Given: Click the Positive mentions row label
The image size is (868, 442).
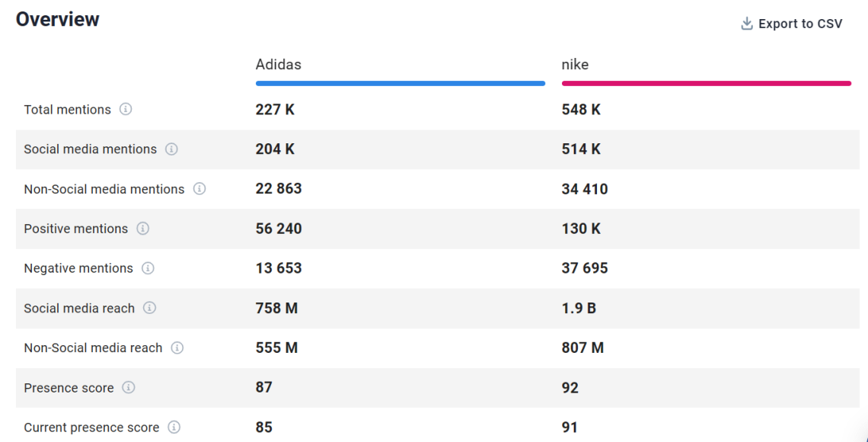Looking at the screenshot, I should click(x=76, y=229).
